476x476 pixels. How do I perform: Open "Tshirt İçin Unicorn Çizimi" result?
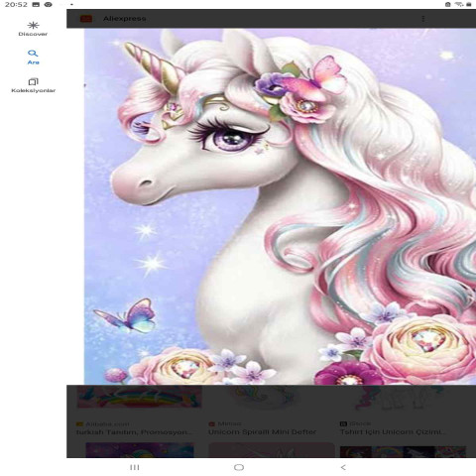point(393,432)
